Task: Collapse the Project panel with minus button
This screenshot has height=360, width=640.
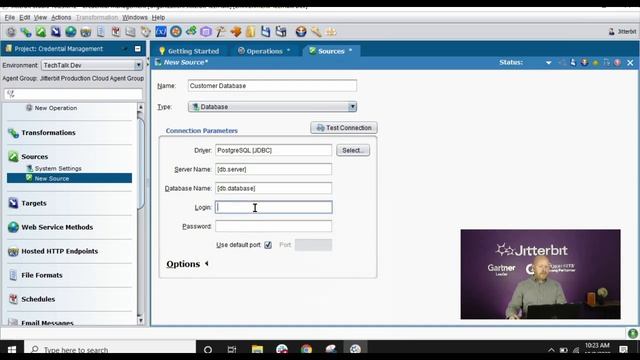Action: [138, 49]
